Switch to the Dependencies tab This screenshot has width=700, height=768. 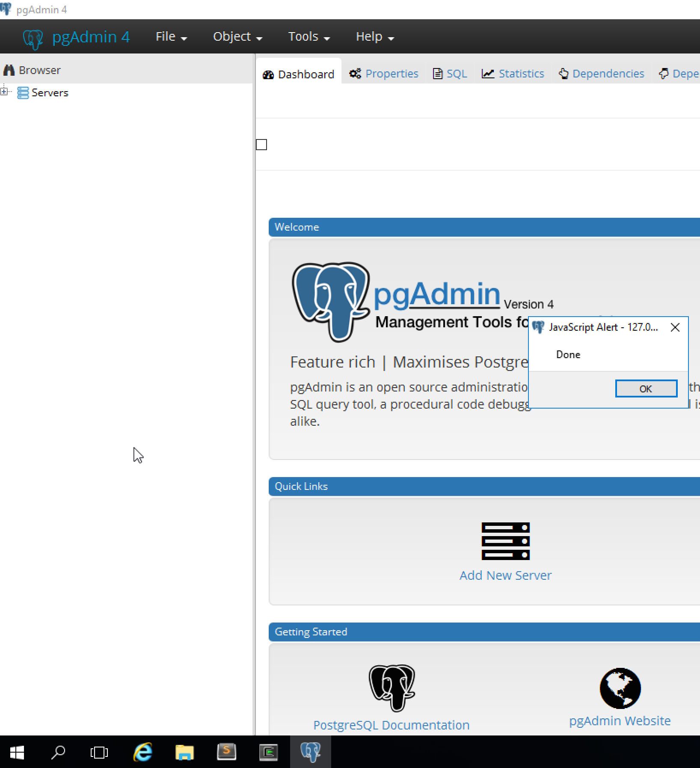[602, 74]
